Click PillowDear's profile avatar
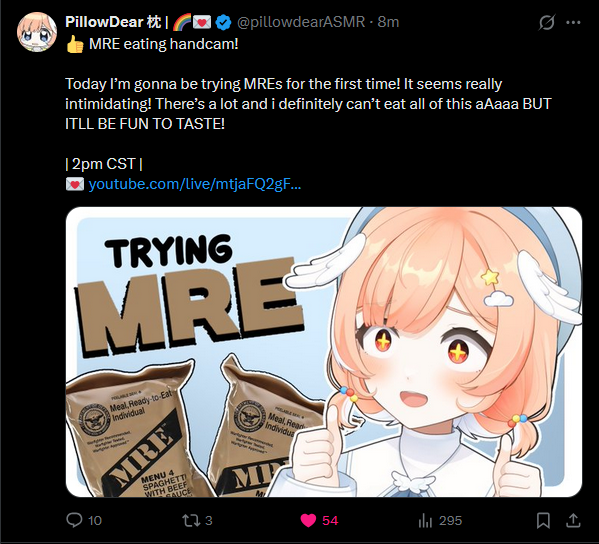 click(x=37, y=32)
